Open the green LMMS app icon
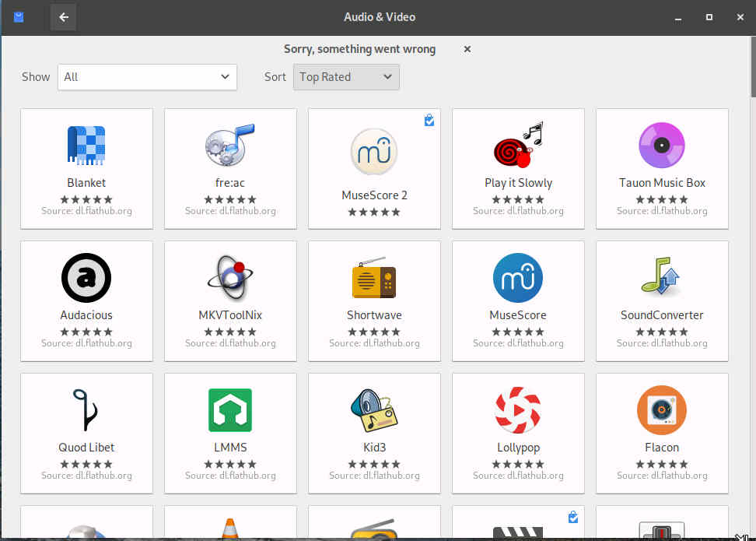 coord(230,410)
